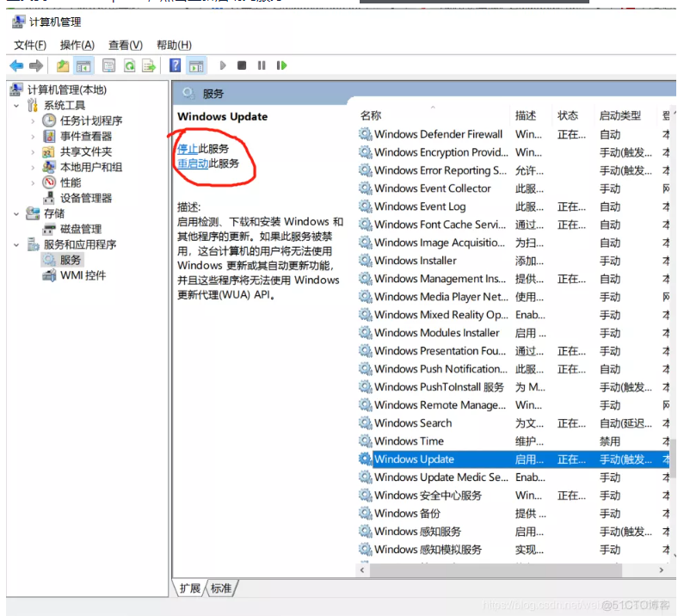Open the 帮助(H) menu
Viewport: 684px width, 616px height.
tap(174, 46)
